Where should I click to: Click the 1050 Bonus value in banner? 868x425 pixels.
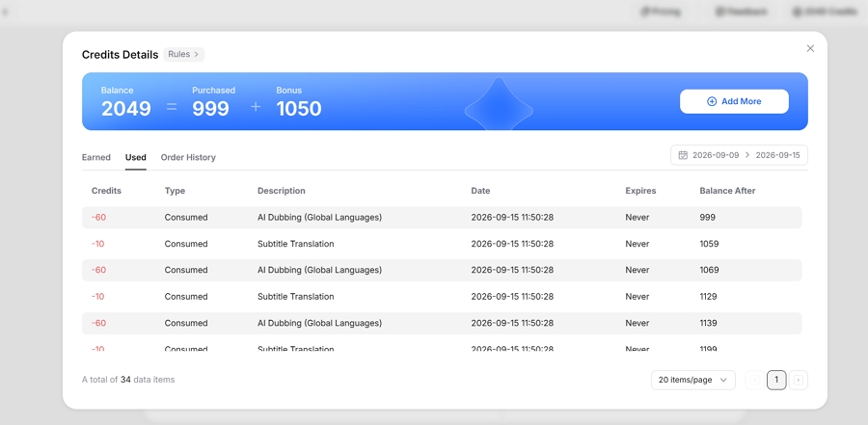(x=299, y=109)
